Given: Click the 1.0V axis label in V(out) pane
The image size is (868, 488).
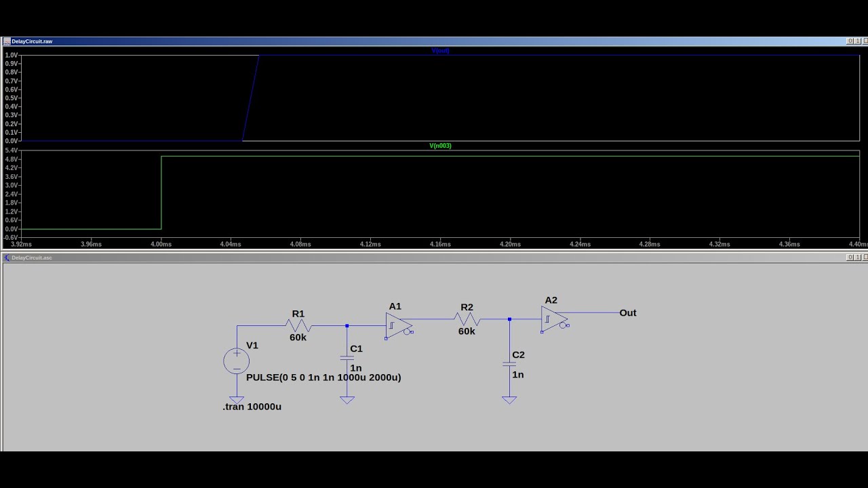Looking at the screenshot, I should coord(12,55).
